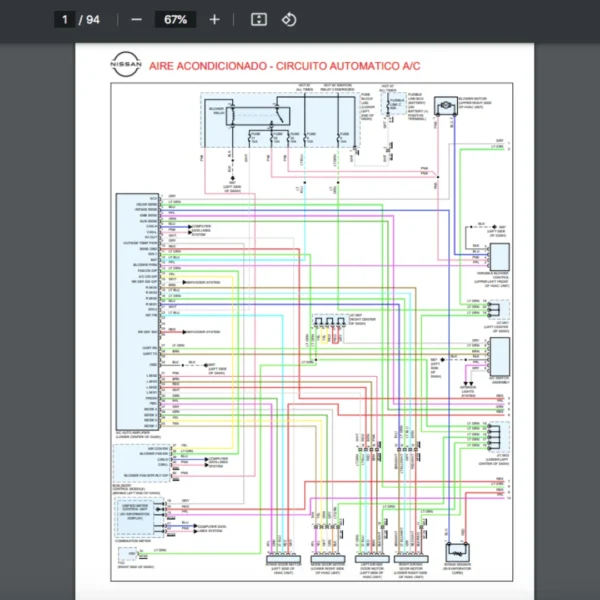
Task: Click the Nissan logo on the page
Action: [126, 65]
